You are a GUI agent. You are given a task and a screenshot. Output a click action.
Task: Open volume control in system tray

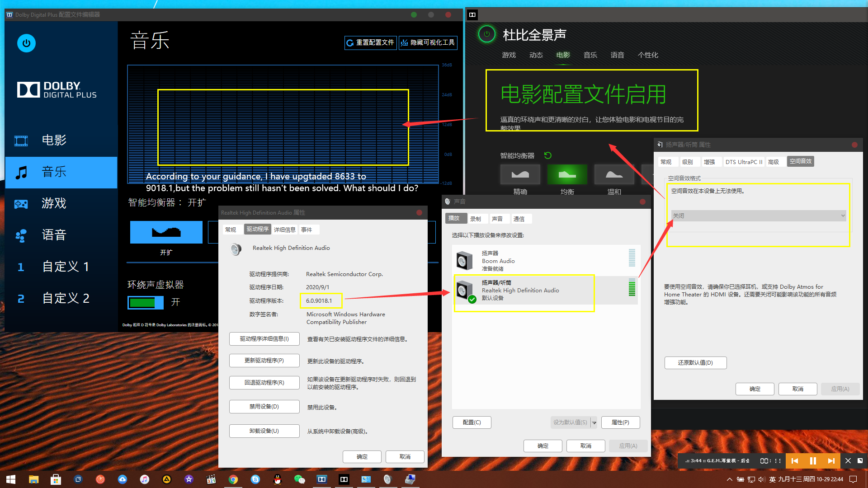pos(761,479)
